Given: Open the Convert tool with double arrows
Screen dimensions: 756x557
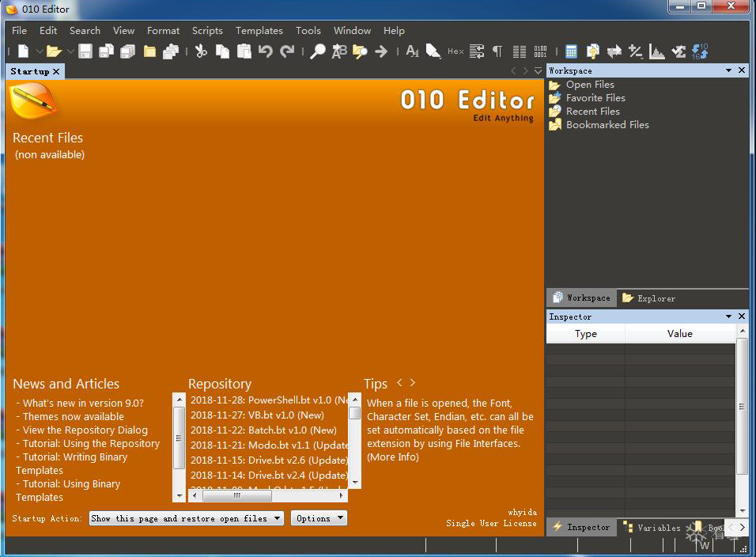Looking at the screenshot, I should click(x=614, y=51).
